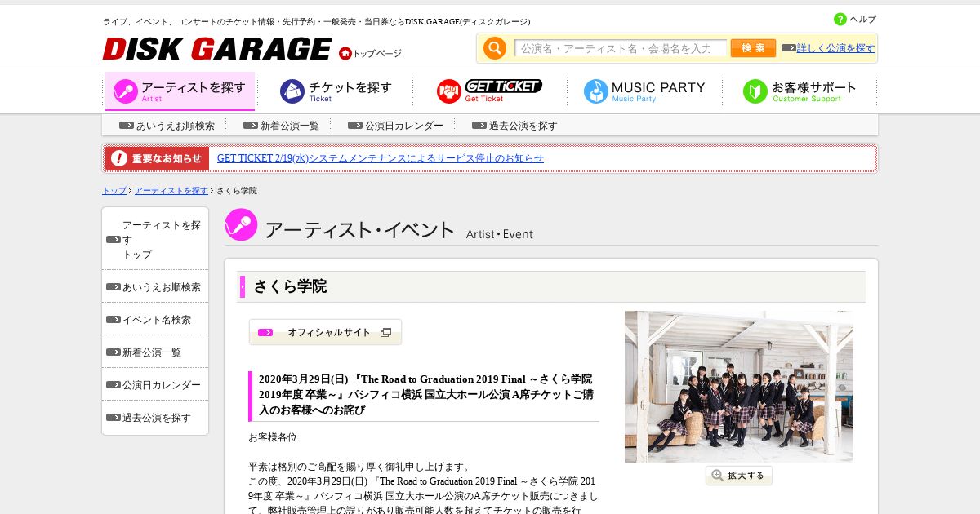The width and height of the screenshot is (980, 514).
Task: Click the DISK GARAGE logo
Action: [217, 49]
